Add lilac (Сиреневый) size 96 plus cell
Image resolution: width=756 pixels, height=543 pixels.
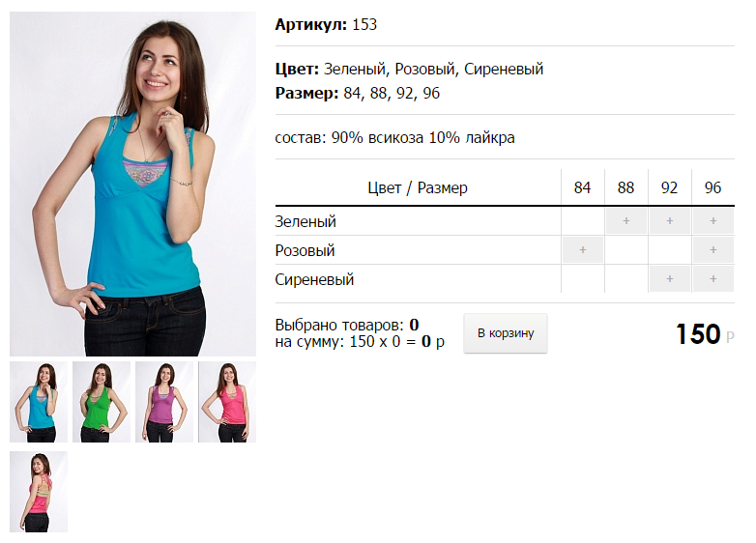coord(713,279)
